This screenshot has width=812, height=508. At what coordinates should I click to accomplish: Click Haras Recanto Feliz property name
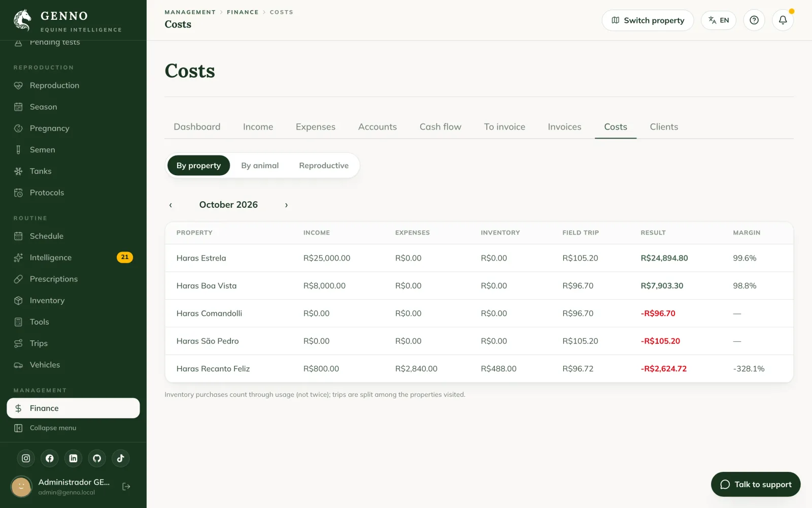tap(213, 369)
